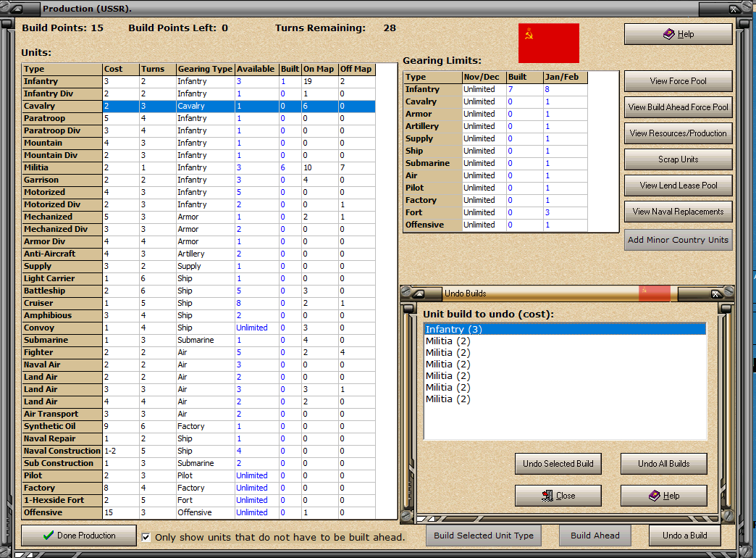Toggle 'Only show units that do not have to be built ahead' checkbox

coord(146,537)
